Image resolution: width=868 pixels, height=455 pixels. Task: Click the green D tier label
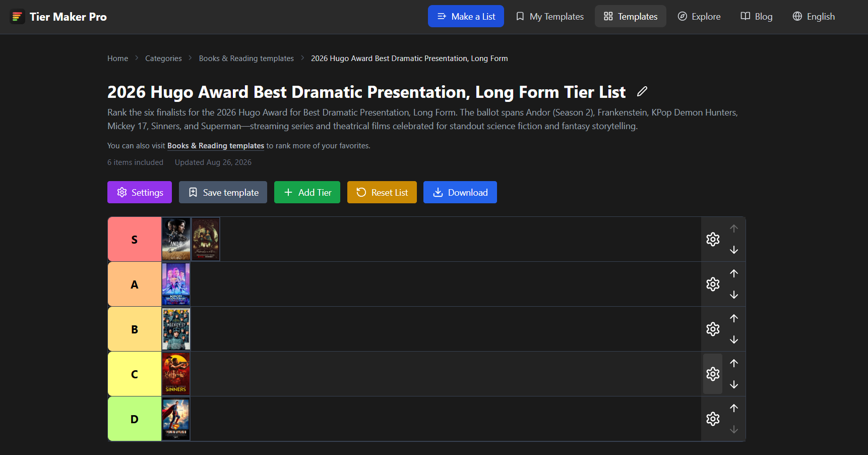pos(135,419)
